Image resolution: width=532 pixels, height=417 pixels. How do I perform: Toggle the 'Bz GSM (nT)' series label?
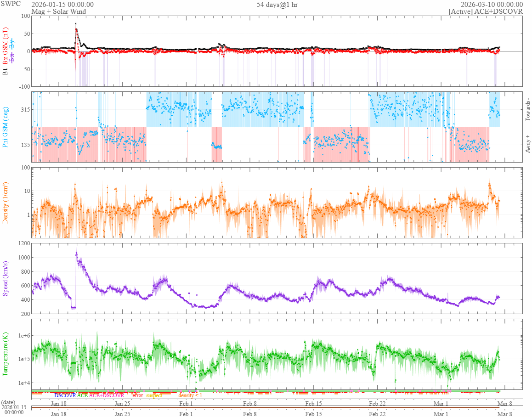coord(6,46)
